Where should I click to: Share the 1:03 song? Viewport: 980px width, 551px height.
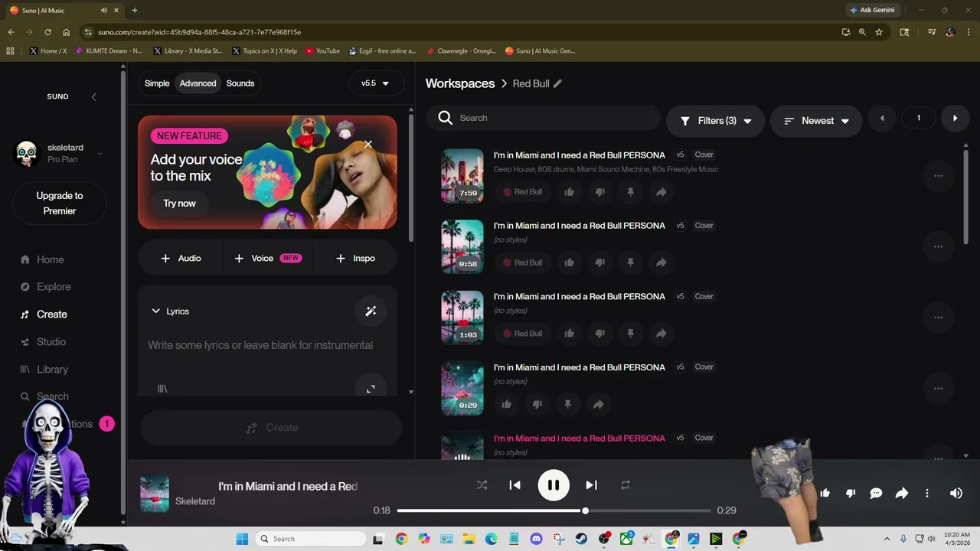tap(661, 334)
